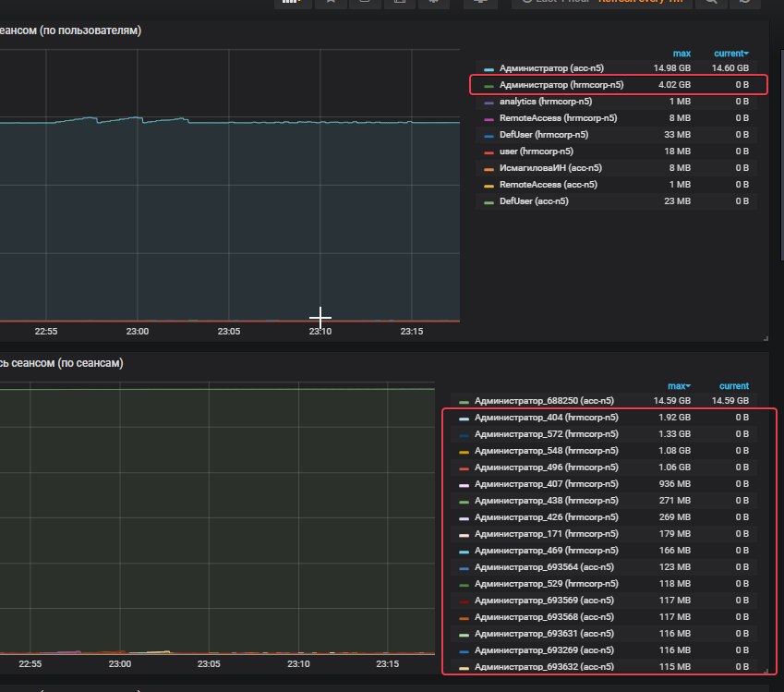Toggle series Администратор (acc-n5)
The height and width of the screenshot is (692, 784).
[x=551, y=68]
